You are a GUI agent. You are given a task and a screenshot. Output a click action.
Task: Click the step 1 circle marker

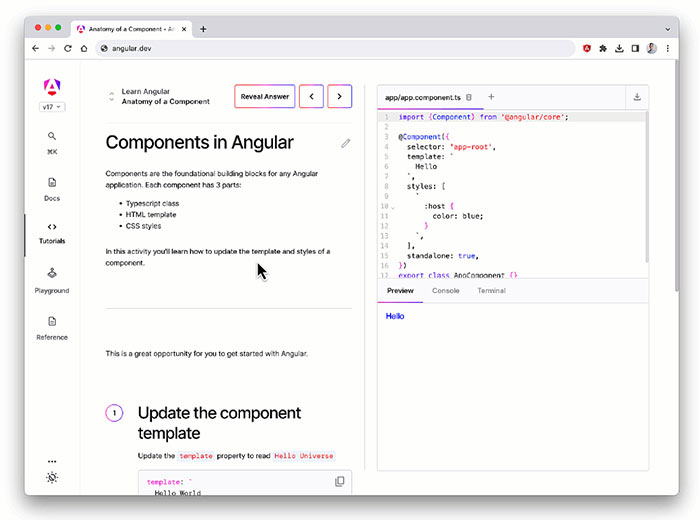tap(114, 413)
